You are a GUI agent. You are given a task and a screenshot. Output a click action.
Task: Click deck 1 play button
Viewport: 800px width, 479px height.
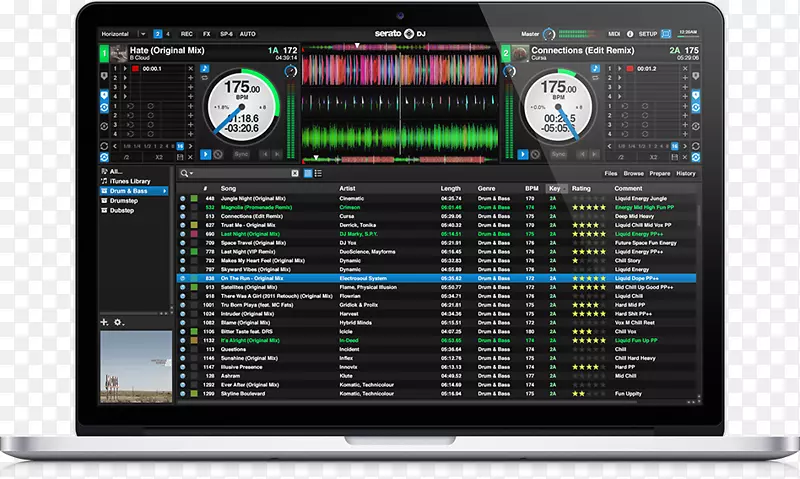point(206,154)
